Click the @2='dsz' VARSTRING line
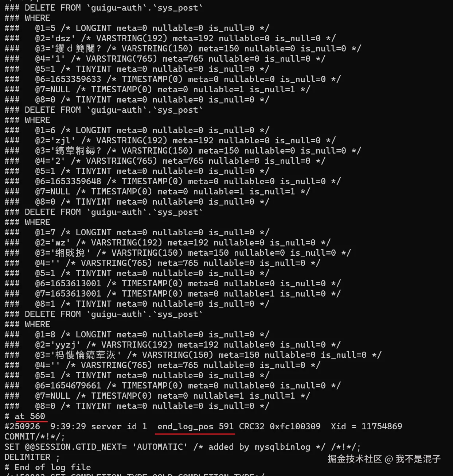The height and width of the screenshot is (476, 453). pos(170,38)
